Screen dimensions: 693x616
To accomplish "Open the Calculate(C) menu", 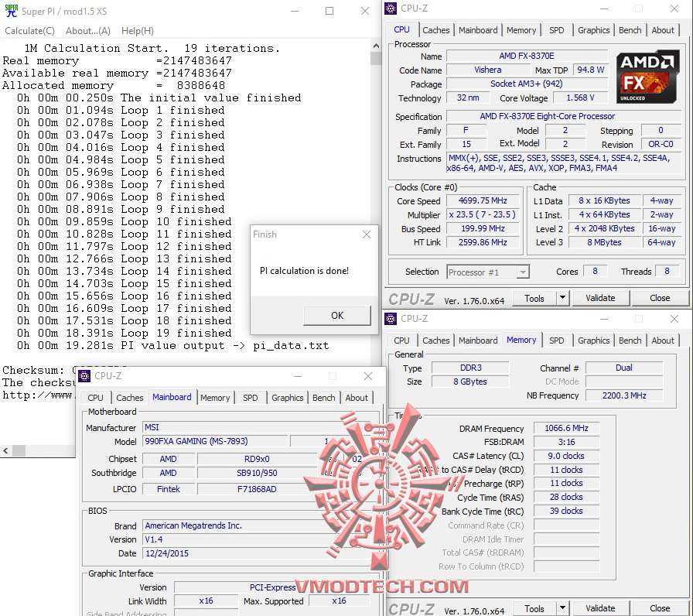I will click(29, 31).
